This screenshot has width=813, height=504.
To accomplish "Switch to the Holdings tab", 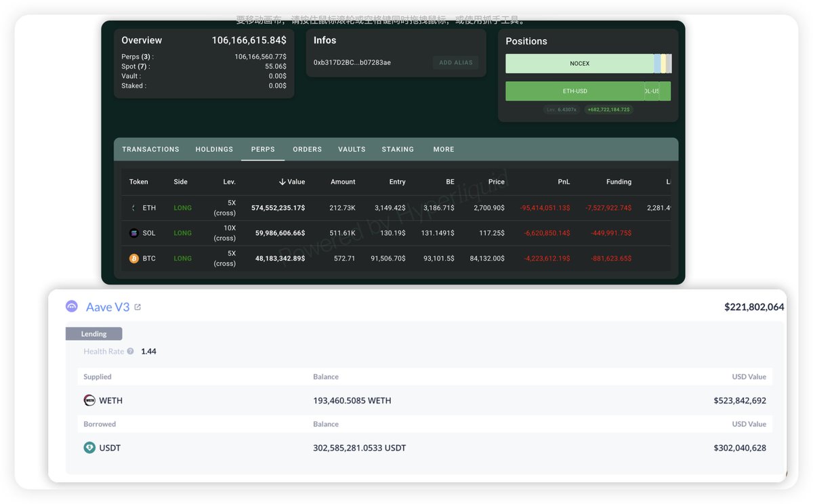I will click(214, 149).
